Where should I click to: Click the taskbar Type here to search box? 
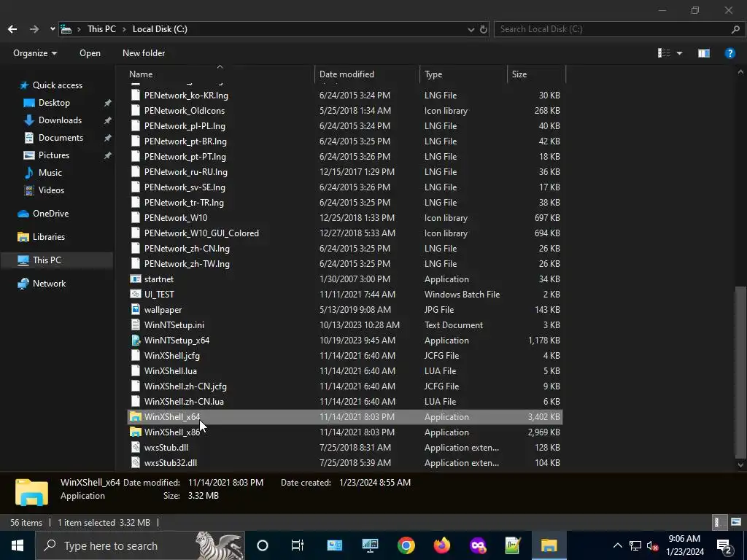[x=140, y=545]
